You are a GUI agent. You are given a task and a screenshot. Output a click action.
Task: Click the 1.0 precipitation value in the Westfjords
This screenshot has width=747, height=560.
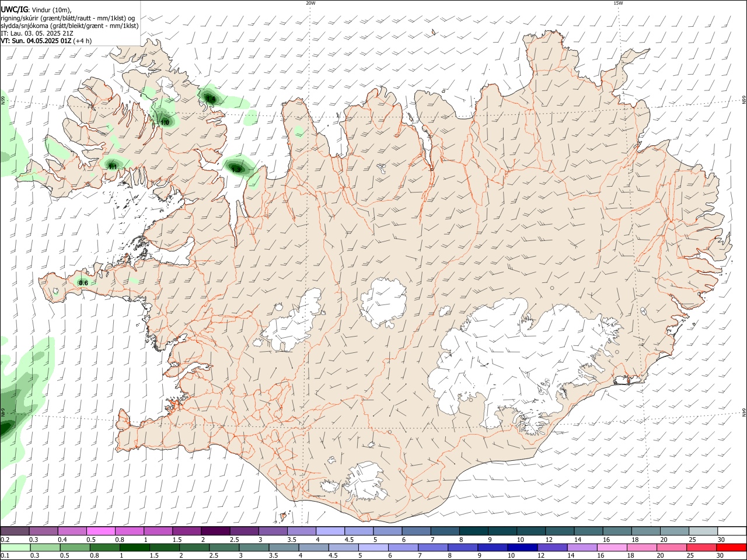coord(165,123)
